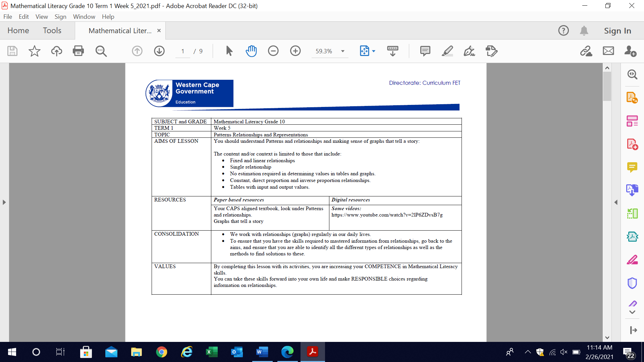Click the Sign In button
The width and height of the screenshot is (644, 362).
618,31
